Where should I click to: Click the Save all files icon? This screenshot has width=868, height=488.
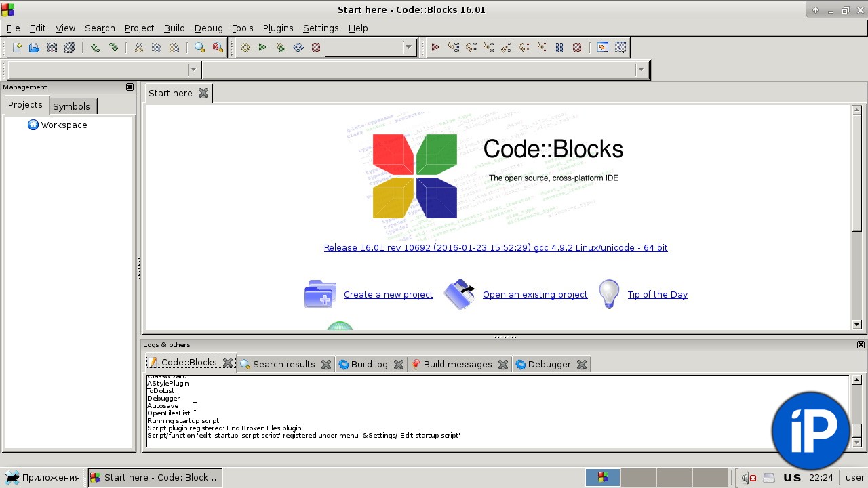click(x=69, y=47)
